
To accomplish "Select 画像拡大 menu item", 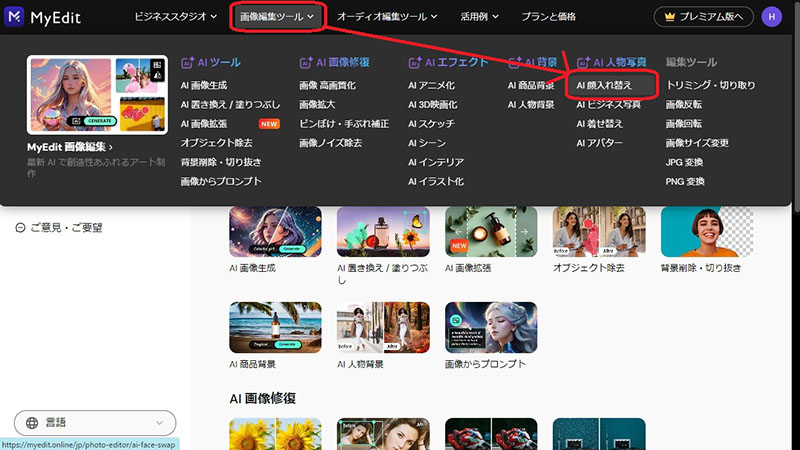I will tap(317, 105).
